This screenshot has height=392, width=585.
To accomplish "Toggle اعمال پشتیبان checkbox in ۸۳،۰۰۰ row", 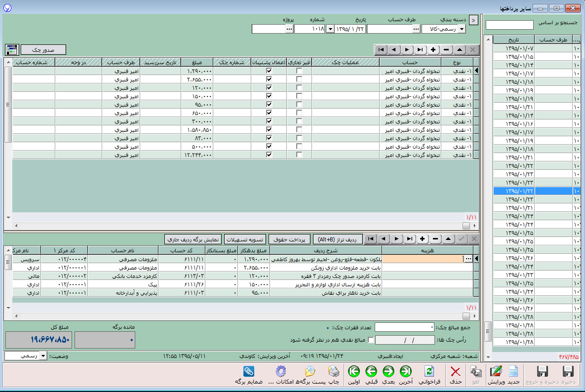I will [x=269, y=138].
